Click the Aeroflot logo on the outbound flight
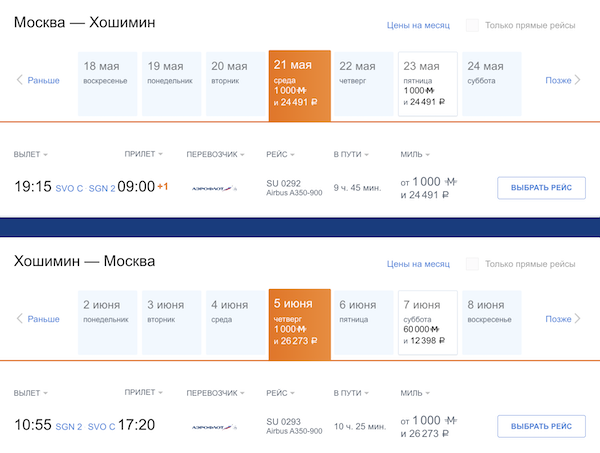The width and height of the screenshot is (600, 453). point(213,188)
